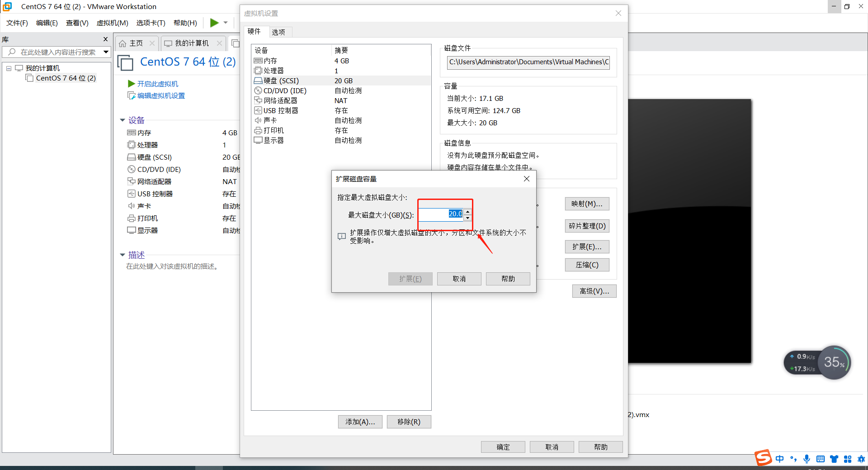Screen dimensions: 868x470
Task: Select the 打印机 printer icon in settings dialog
Action: click(258, 130)
